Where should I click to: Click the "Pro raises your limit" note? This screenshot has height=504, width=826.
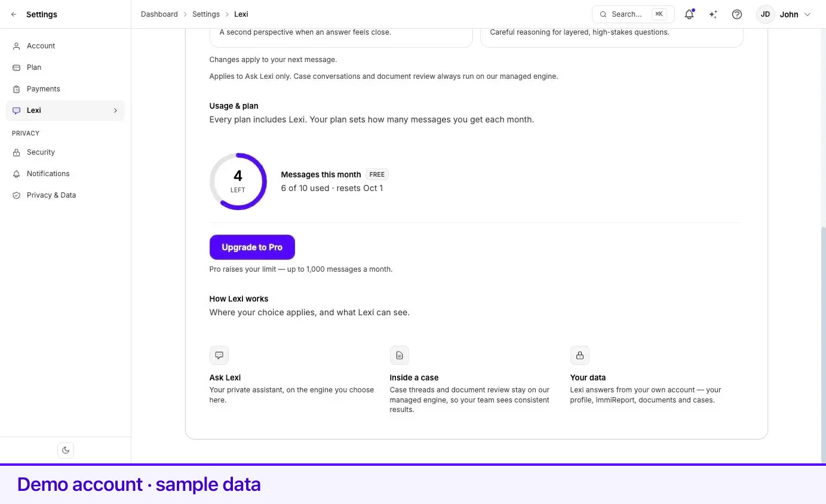pos(301,269)
